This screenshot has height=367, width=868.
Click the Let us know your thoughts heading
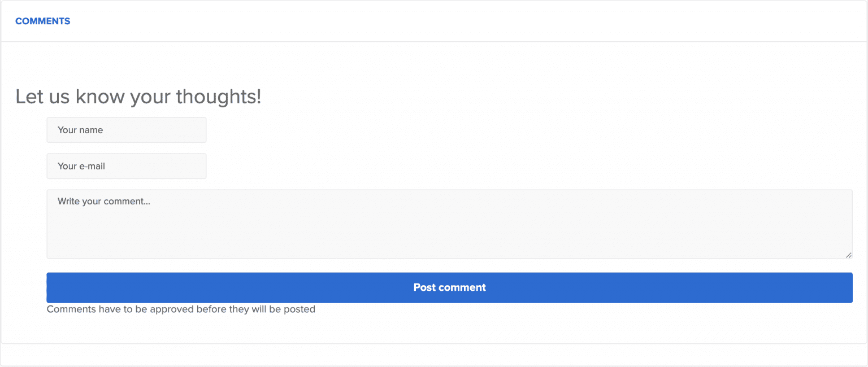click(138, 97)
